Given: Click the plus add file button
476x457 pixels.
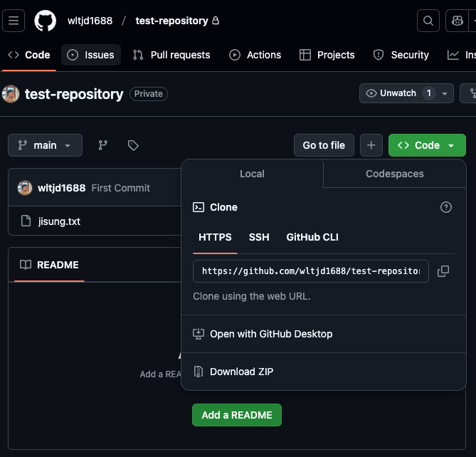Looking at the screenshot, I should pos(371,145).
